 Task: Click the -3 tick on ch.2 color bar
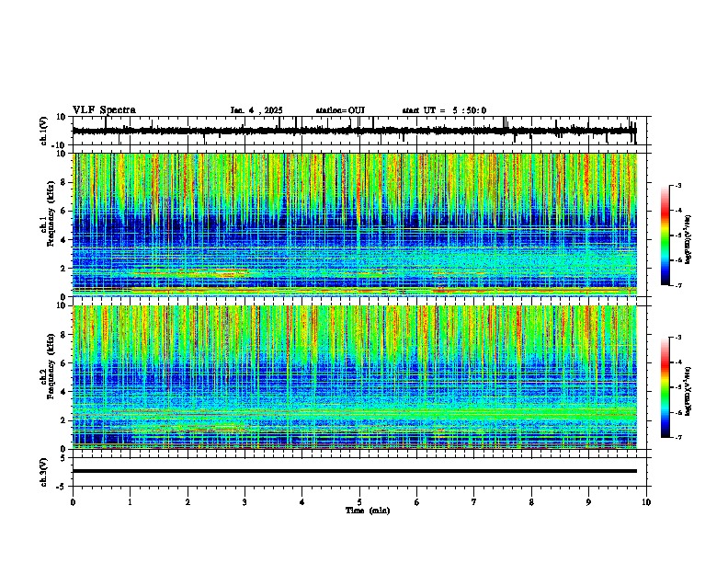(677, 338)
